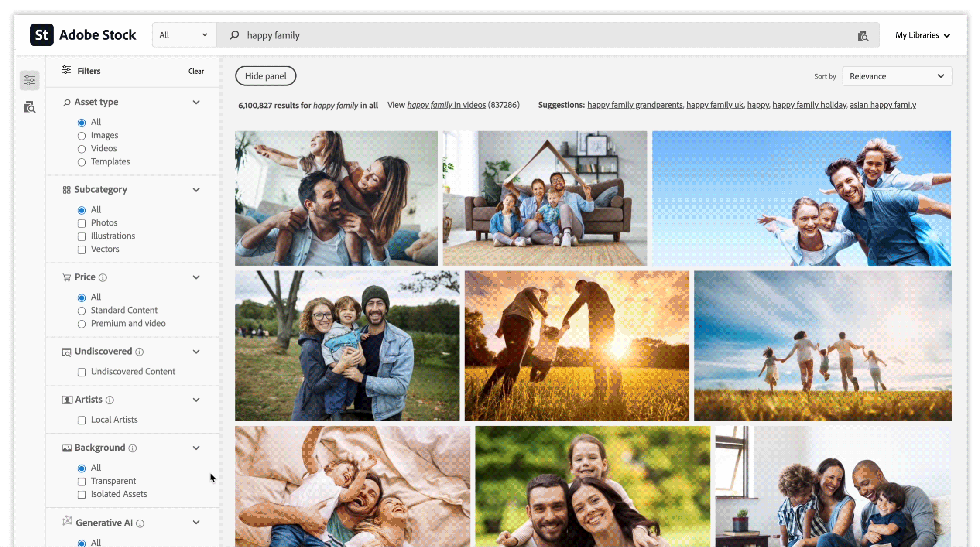
Task: Click the visual search icon in search bar
Action: 863,35
